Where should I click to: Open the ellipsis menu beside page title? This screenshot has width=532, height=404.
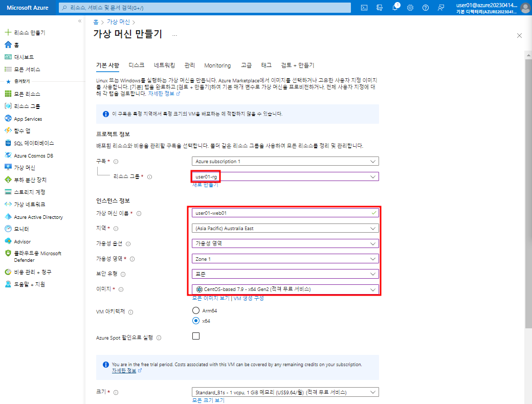(174, 35)
